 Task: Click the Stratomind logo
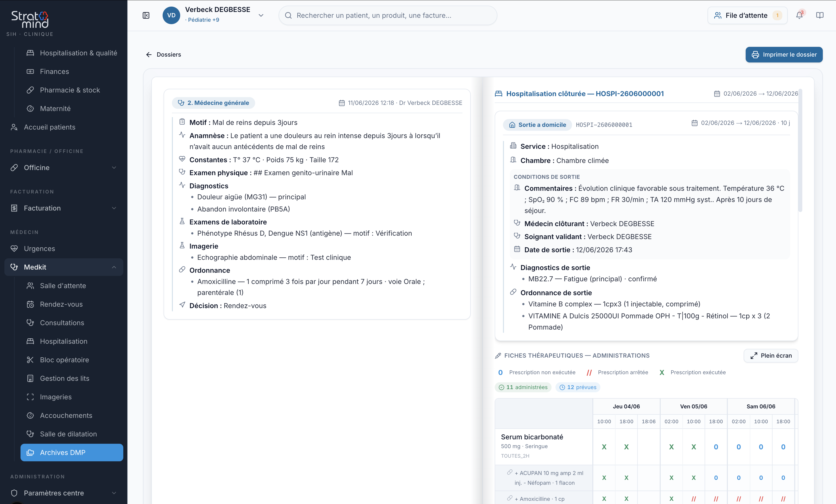[x=30, y=20]
